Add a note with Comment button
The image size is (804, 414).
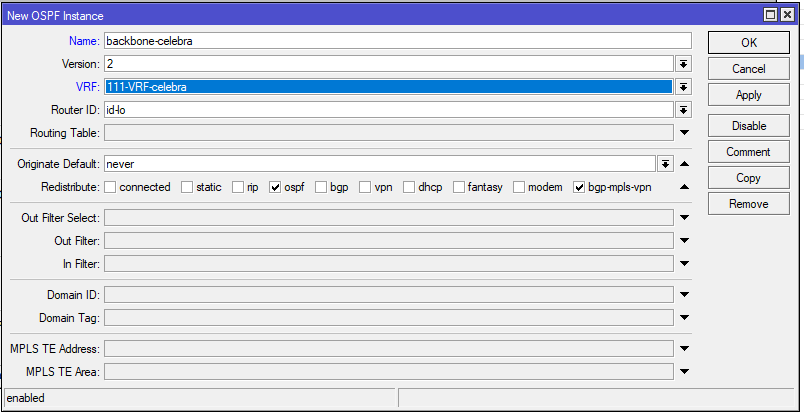point(749,152)
